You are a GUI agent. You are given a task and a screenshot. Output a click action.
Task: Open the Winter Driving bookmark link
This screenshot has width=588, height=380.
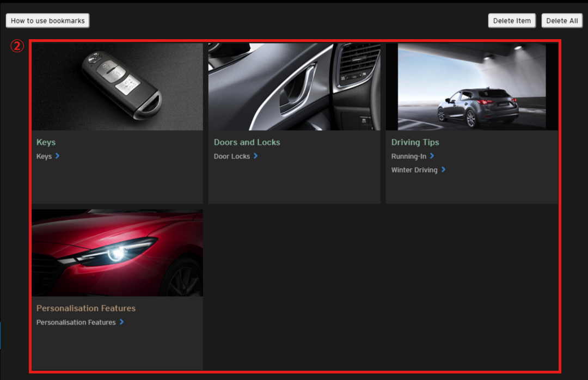(x=414, y=170)
